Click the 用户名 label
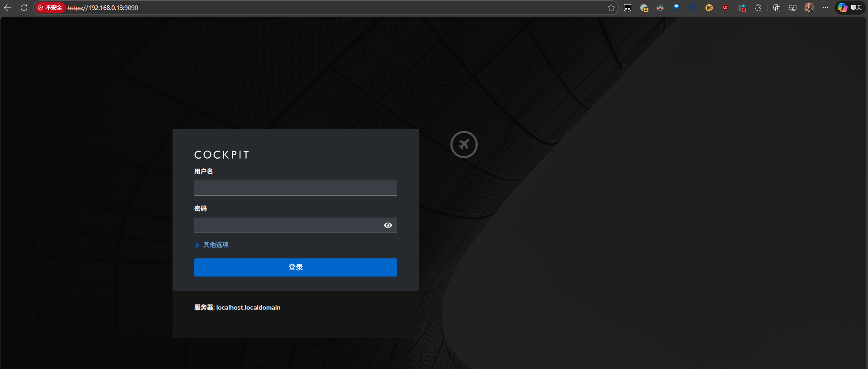 pos(203,171)
